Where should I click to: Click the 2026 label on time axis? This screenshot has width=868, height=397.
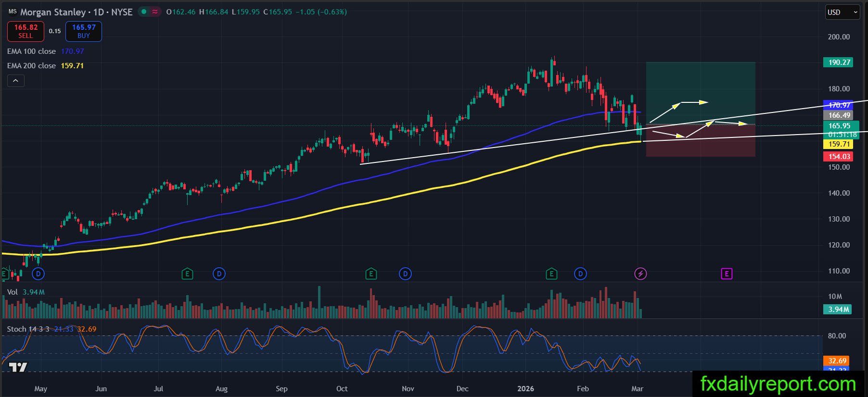(525, 388)
